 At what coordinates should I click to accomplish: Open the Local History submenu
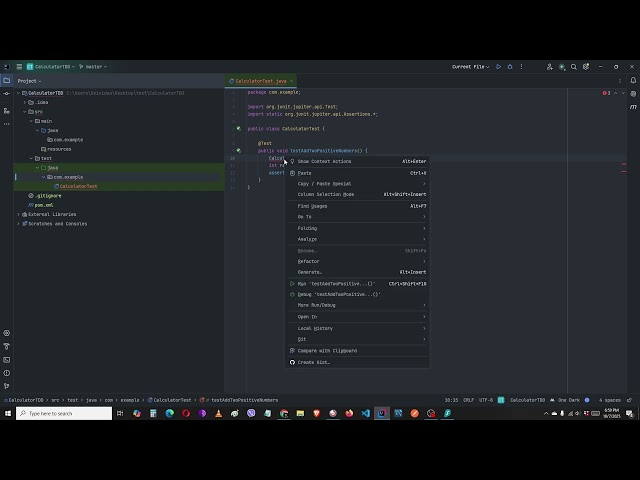358,328
